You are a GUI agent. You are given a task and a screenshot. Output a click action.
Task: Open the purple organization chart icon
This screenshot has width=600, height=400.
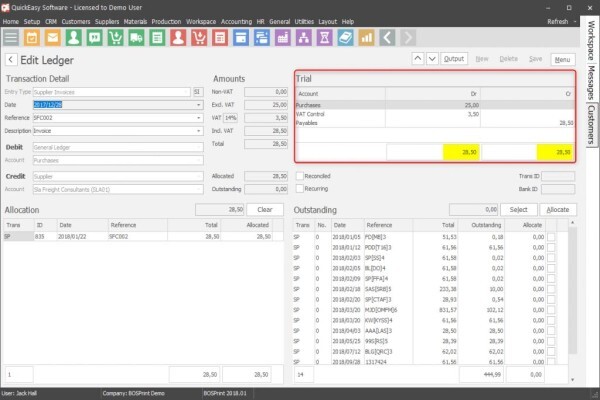pyautogui.click(x=303, y=38)
